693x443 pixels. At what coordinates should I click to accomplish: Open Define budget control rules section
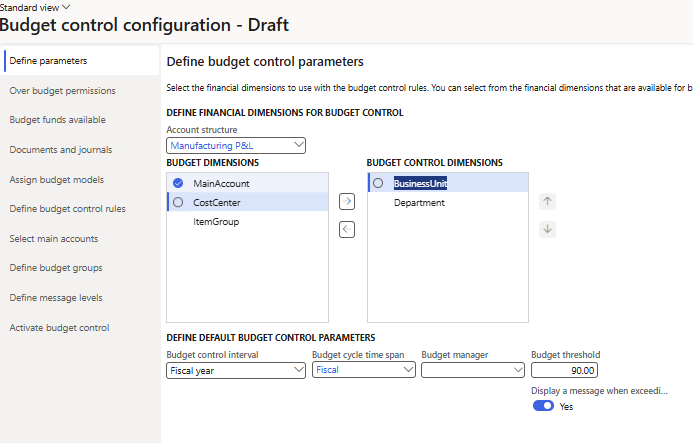[x=67, y=209]
